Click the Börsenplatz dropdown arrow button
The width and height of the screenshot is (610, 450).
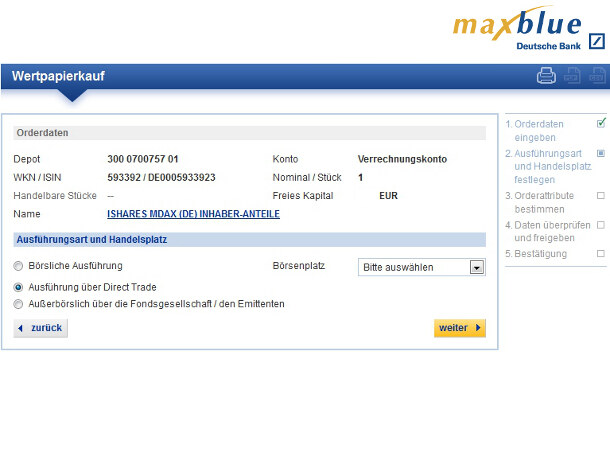[477, 267]
